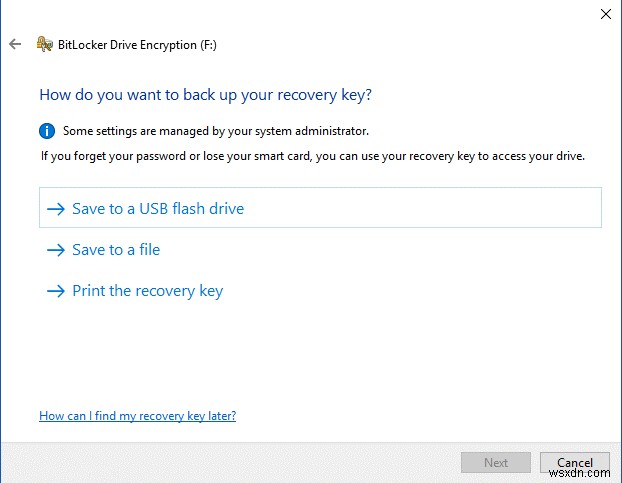Go back using the back arrow
The image size is (622, 483).
15,44
